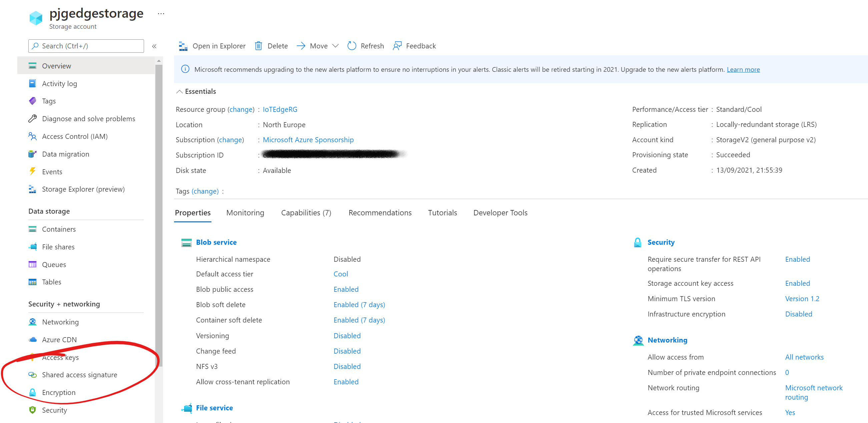Select Access Control (IAM)
Viewport: 868px width, 423px height.
tap(74, 136)
